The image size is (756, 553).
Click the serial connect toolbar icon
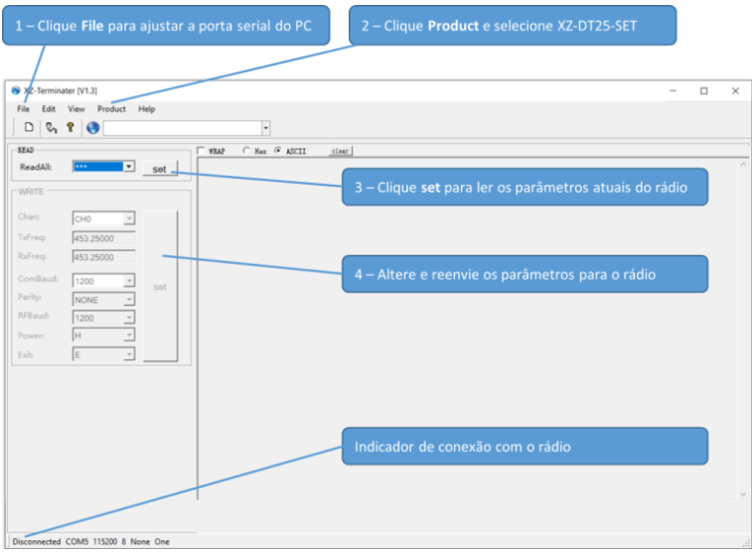51,127
